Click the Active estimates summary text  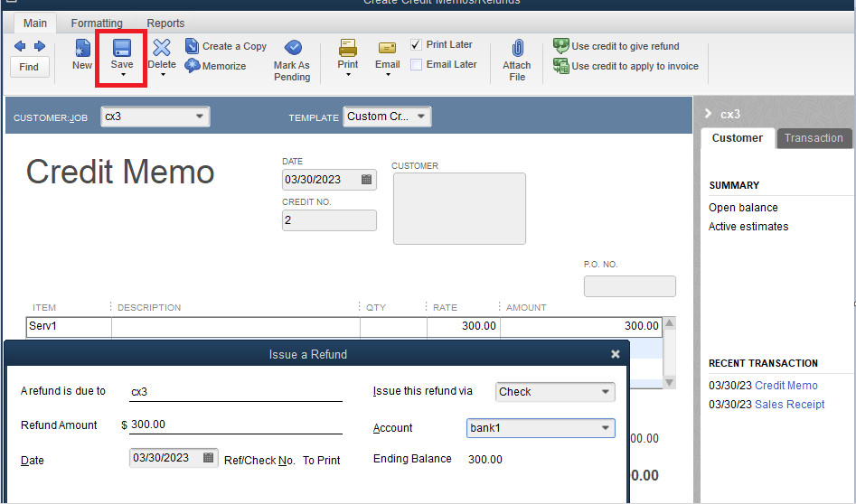pos(748,227)
